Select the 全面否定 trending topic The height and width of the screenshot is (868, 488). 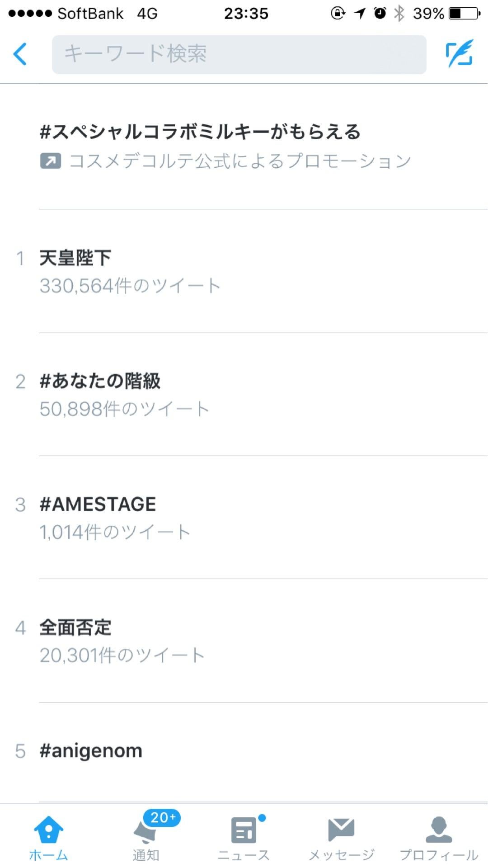click(75, 627)
